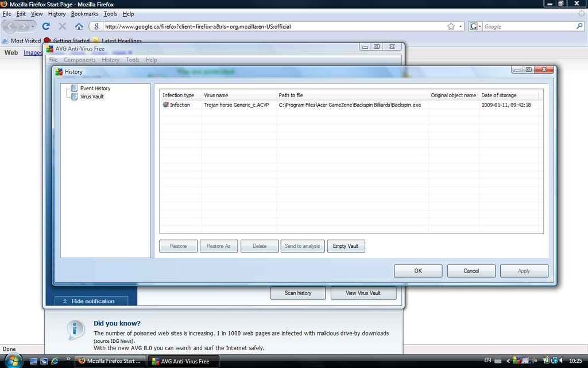
Task: Click the Infection type column header
Action: pyautogui.click(x=178, y=95)
